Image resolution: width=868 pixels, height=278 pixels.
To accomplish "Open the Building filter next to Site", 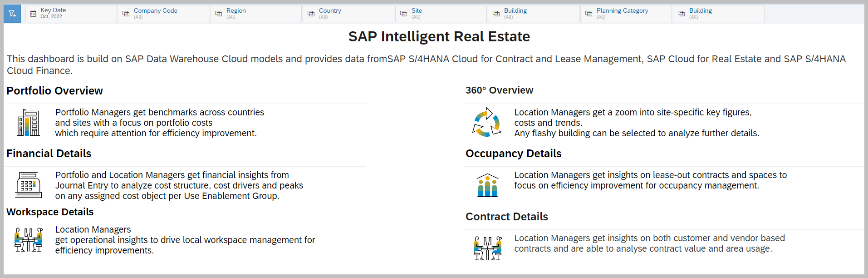I will pyautogui.click(x=534, y=14).
